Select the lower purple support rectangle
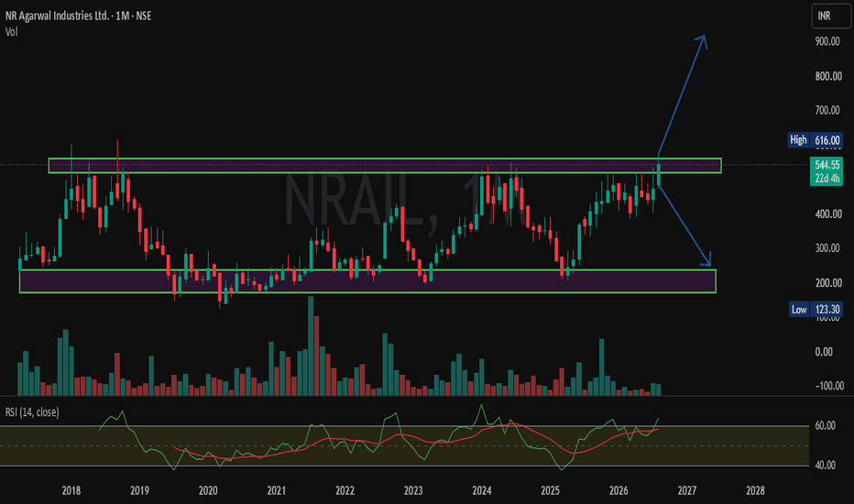854x504 pixels. [x=367, y=281]
